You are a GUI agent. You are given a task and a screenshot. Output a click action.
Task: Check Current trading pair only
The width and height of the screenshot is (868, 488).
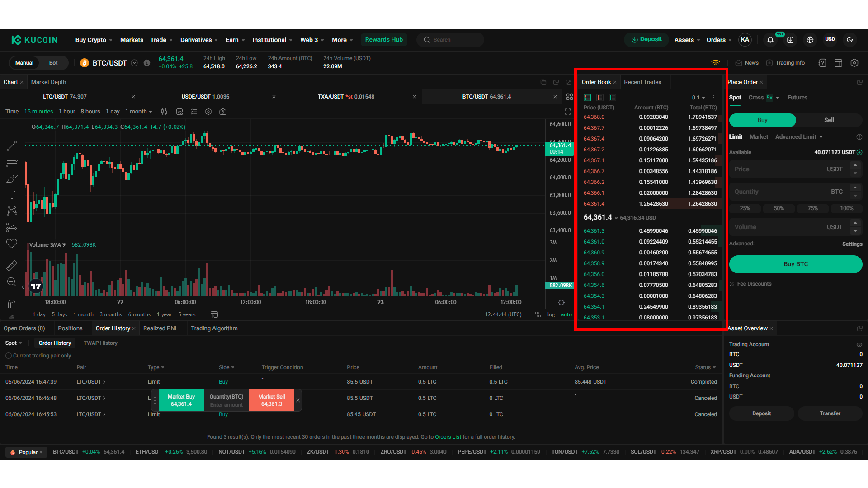click(x=9, y=356)
